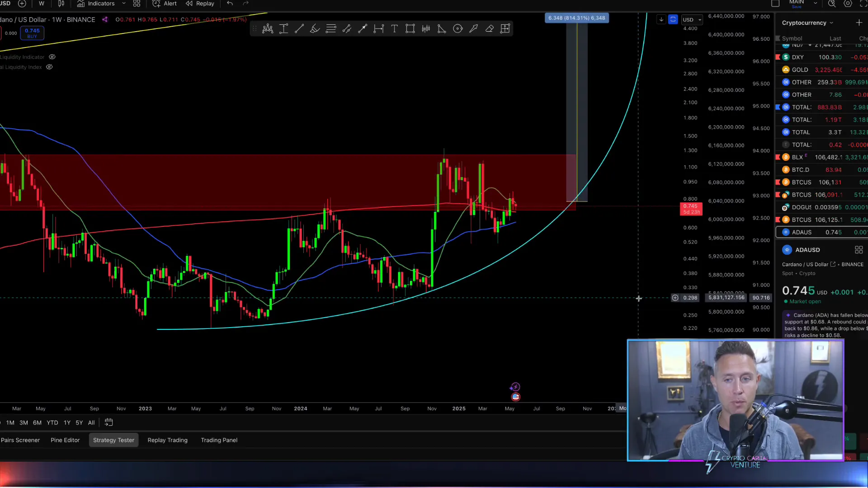Open the Indicators dialog
Image resolution: width=868 pixels, height=488 pixels.
click(x=96, y=4)
